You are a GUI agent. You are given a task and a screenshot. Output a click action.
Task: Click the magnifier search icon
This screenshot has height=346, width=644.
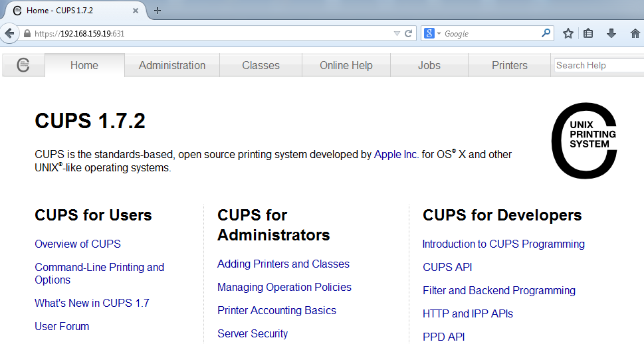tap(546, 33)
